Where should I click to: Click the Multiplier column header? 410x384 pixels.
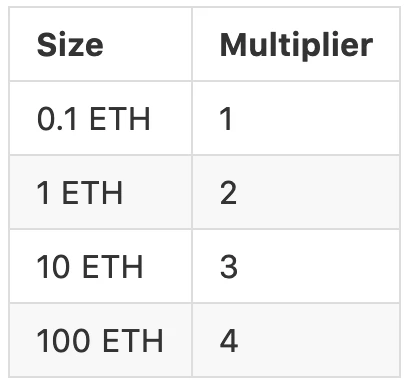296,45
